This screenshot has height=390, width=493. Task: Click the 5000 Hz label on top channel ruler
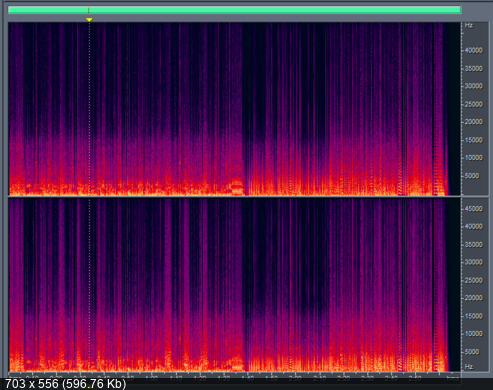click(472, 176)
